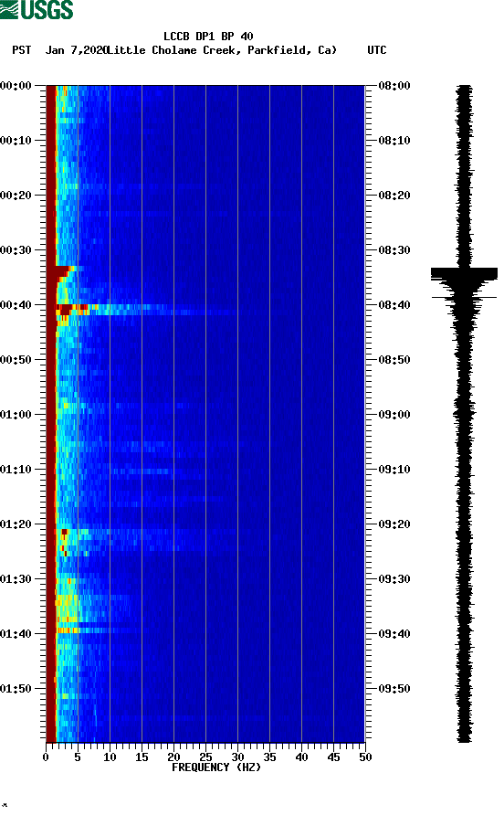Screen dimensions: 504x815
Task: Click the '08:30' UTC time label
Action: pyautogui.click(x=394, y=250)
